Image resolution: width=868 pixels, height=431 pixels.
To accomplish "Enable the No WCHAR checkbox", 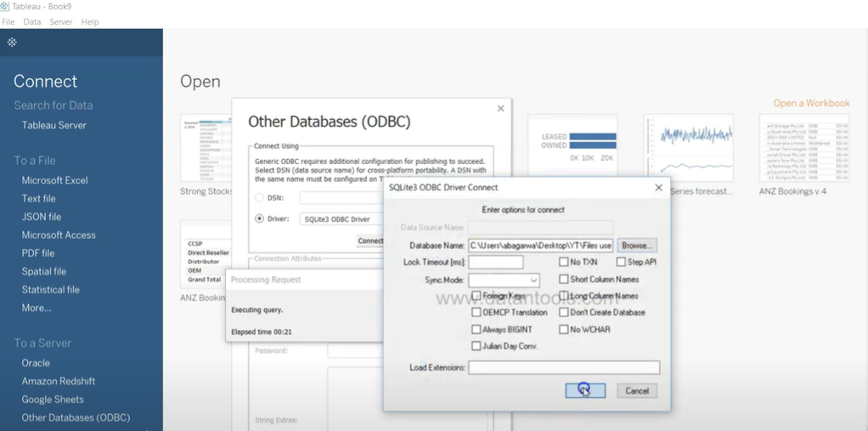I will coord(564,329).
